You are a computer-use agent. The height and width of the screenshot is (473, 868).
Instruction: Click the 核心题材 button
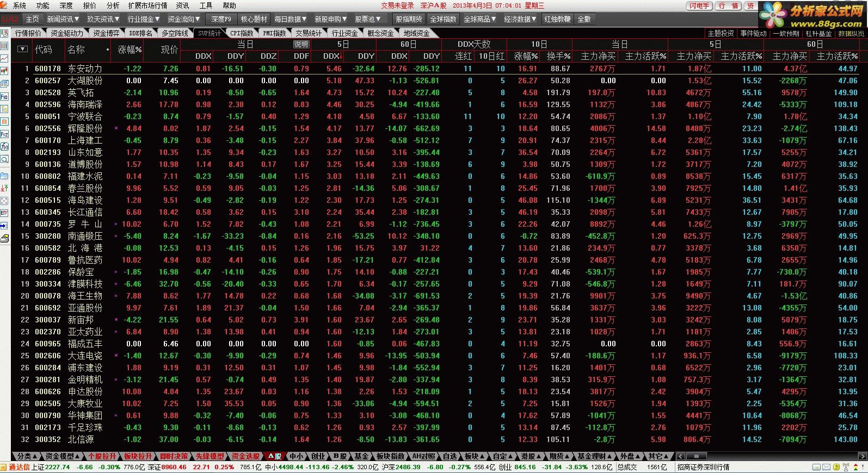254,19
